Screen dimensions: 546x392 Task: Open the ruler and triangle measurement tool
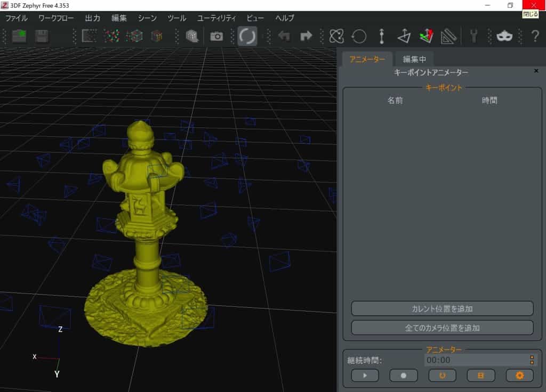pos(448,36)
